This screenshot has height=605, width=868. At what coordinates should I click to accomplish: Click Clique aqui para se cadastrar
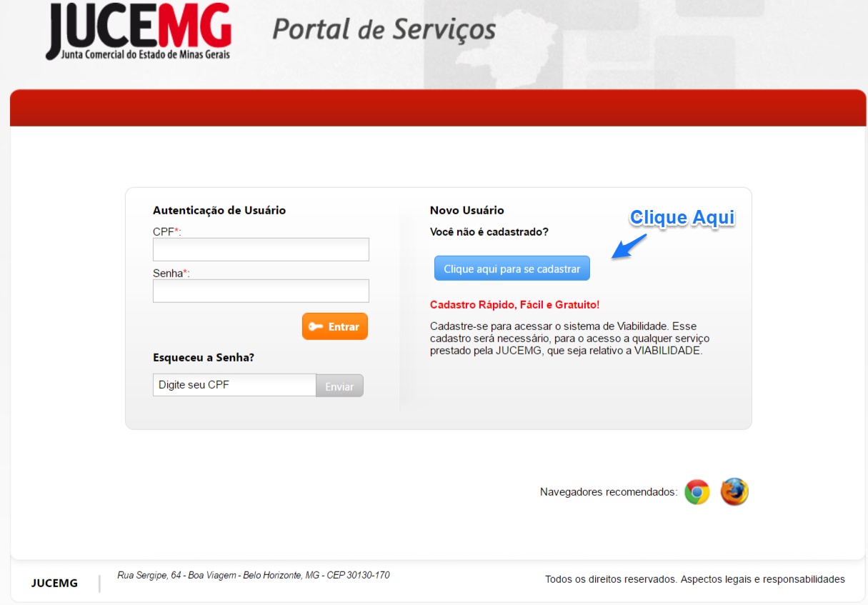point(512,268)
